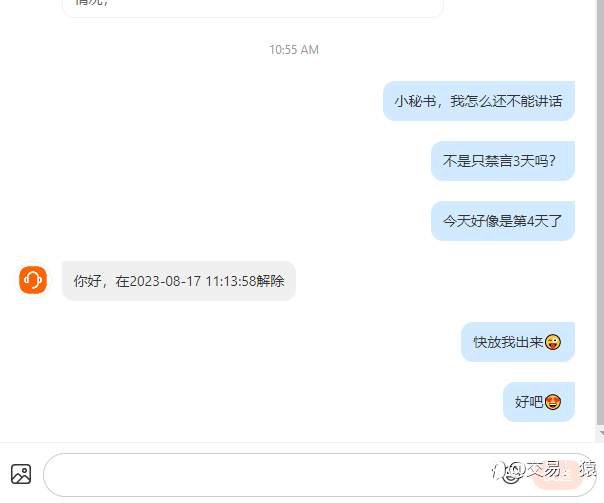Click the 10:55 AM timestamp
The height and width of the screenshot is (503, 604).
294,50
